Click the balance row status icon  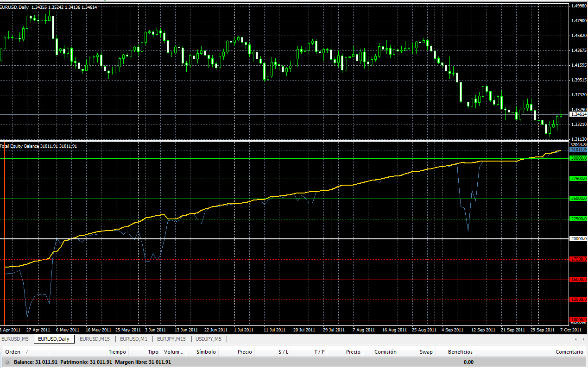(x=7, y=362)
